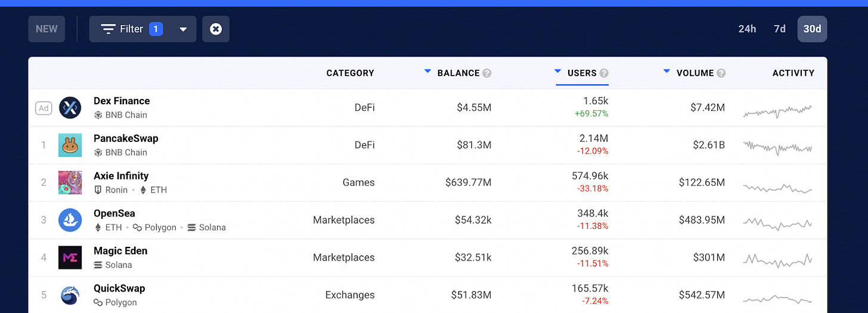868x313 pixels.
Task: Click the $51.83M balance value
Action: pos(472,295)
